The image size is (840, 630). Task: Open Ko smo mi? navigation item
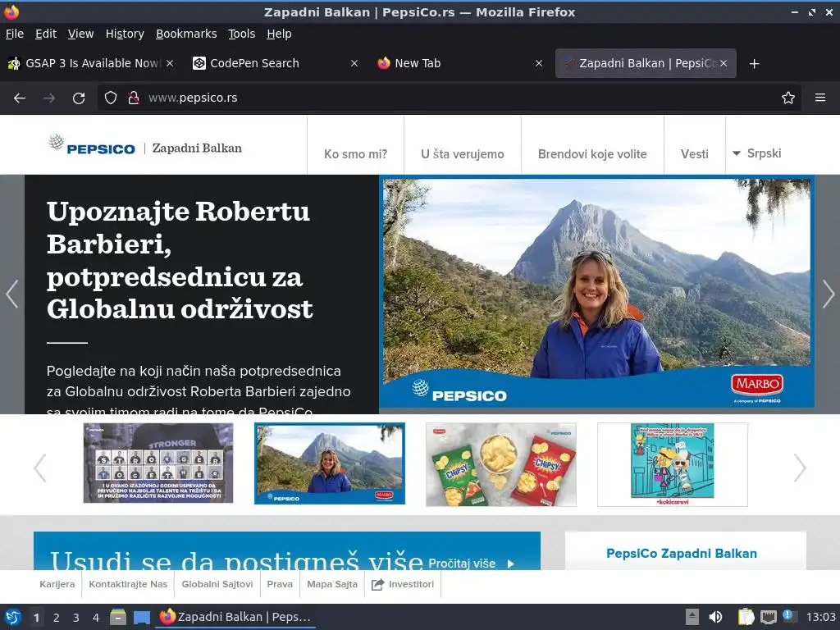tap(356, 154)
